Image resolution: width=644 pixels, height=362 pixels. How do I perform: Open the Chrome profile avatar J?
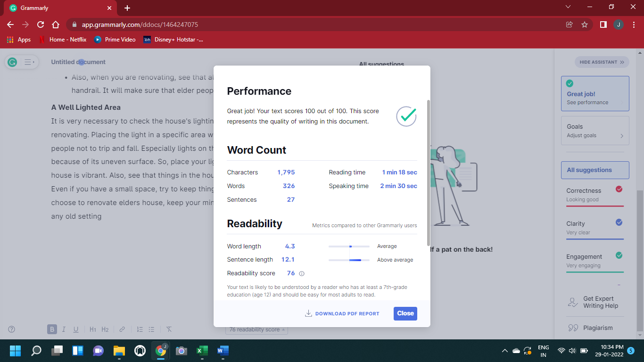pyautogui.click(x=619, y=25)
